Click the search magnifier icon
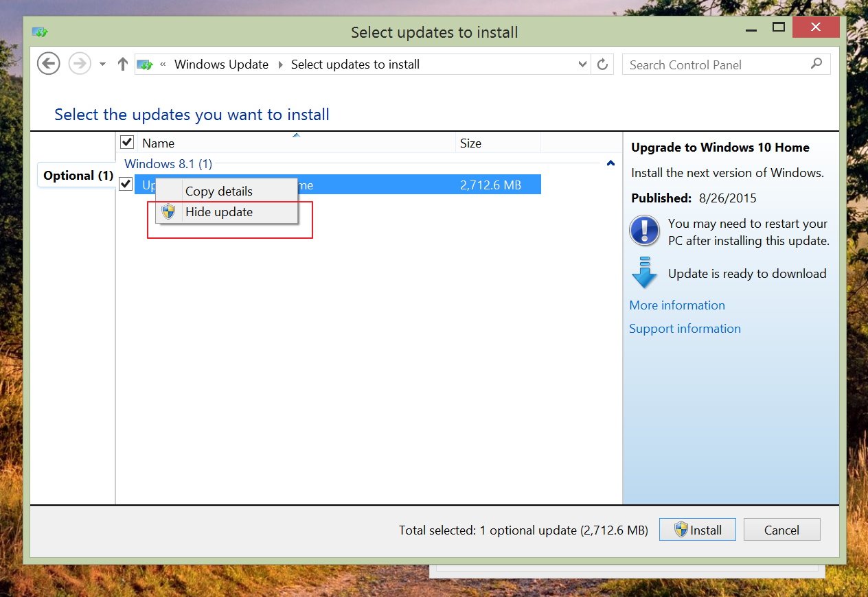This screenshot has width=868, height=597. coord(816,64)
